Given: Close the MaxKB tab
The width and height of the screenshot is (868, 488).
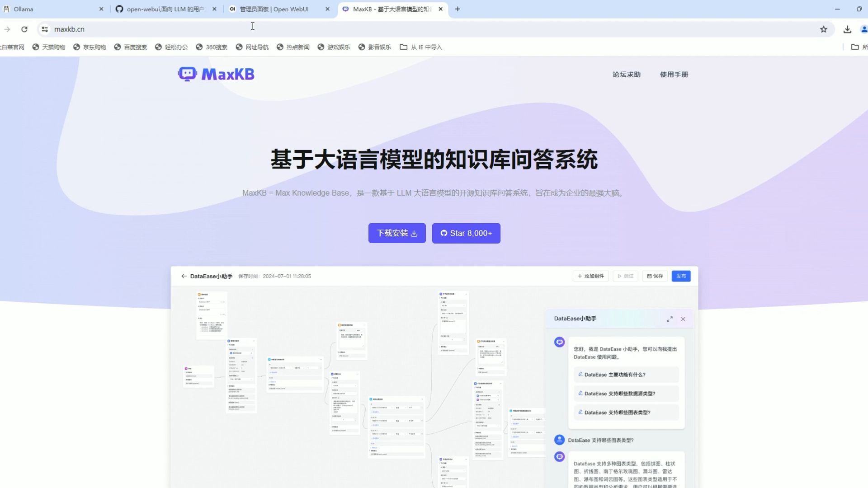Looking at the screenshot, I should click(x=441, y=9).
